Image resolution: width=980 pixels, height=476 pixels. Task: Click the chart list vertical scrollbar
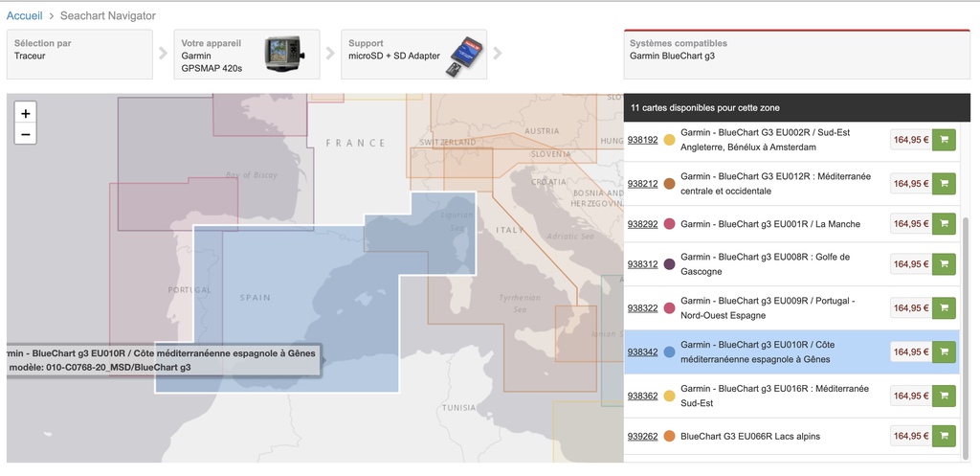click(x=967, y=338)
